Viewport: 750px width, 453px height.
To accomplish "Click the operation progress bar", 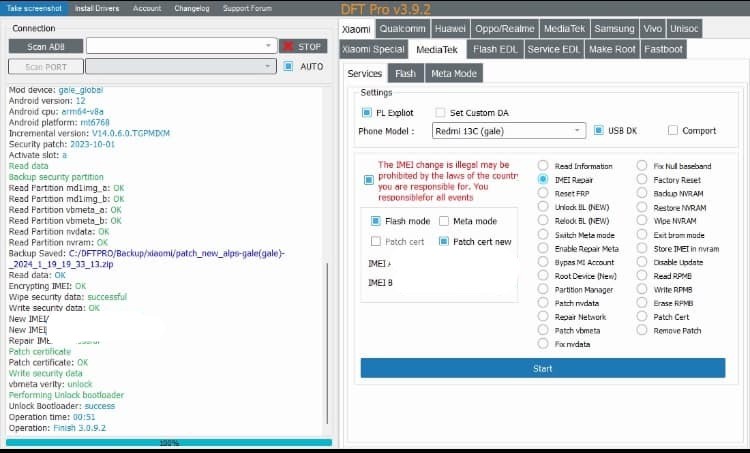I will (x=168, y=442).
